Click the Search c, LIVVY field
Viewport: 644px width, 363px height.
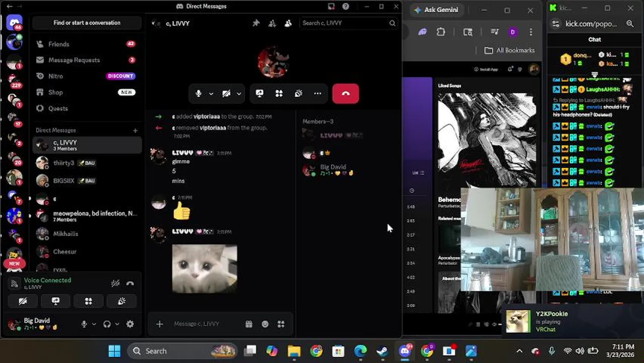tap(348, 23)
